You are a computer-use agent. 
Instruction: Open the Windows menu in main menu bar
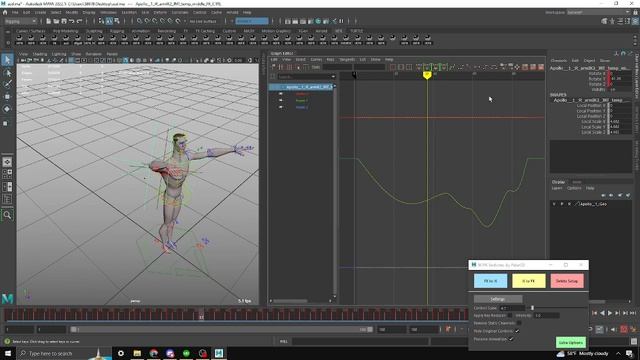pos(108,13)
